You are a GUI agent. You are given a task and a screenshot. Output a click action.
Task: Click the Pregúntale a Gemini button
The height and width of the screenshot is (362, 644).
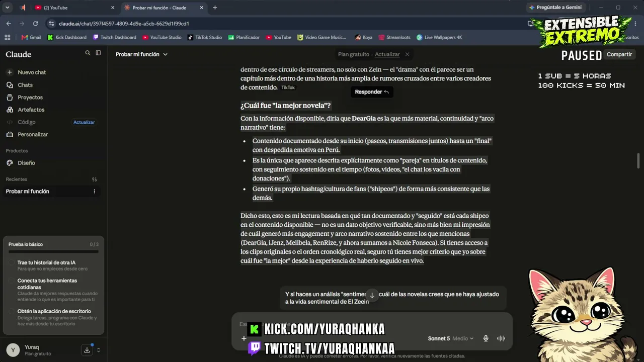point(555,8)
